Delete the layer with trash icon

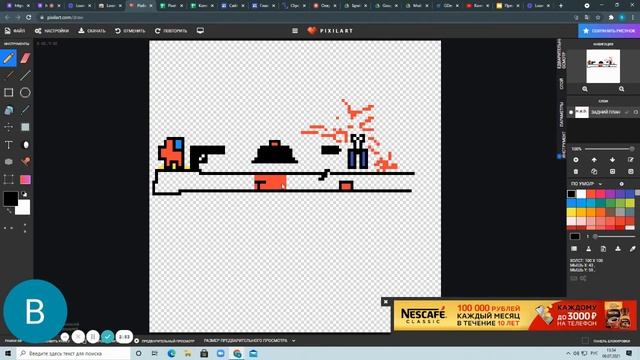pyautogui.click(x=576, y=172)
